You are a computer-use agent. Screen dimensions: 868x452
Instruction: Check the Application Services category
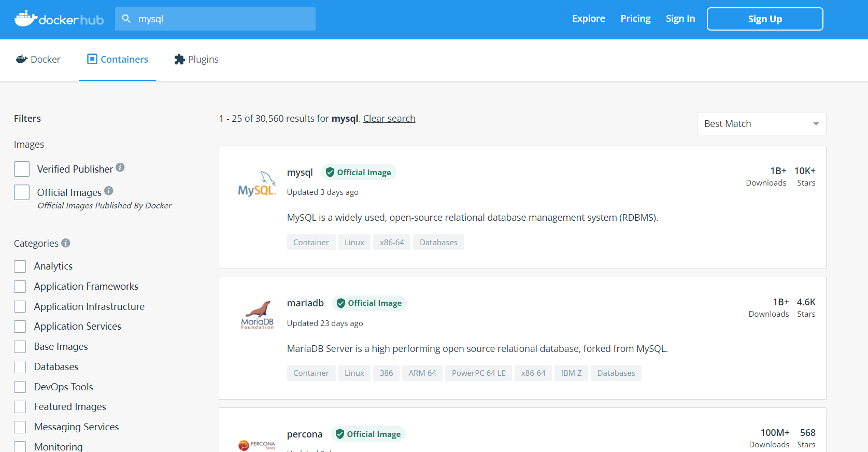(20, 327)
